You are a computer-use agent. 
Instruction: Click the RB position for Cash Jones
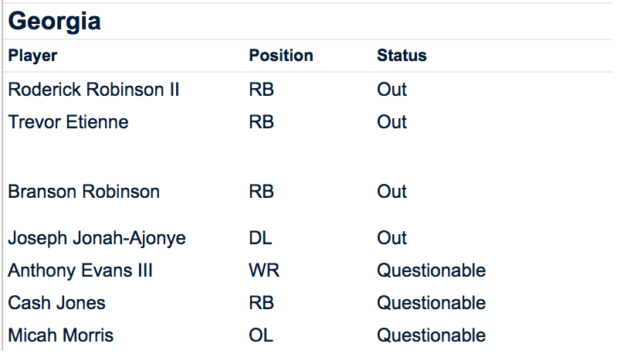point(261,303)
